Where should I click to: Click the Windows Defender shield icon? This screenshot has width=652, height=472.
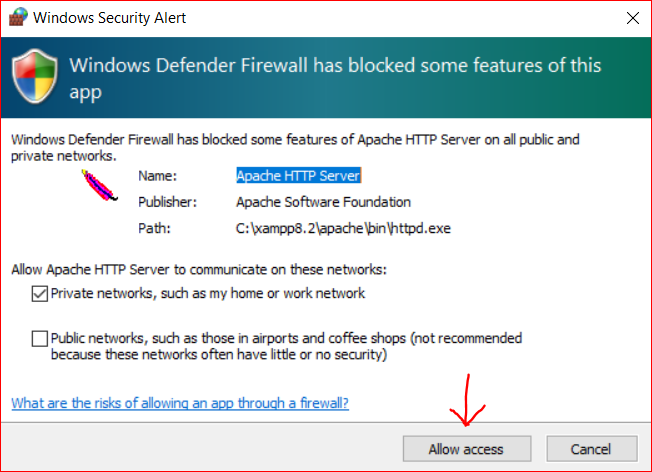pos(36,78)
